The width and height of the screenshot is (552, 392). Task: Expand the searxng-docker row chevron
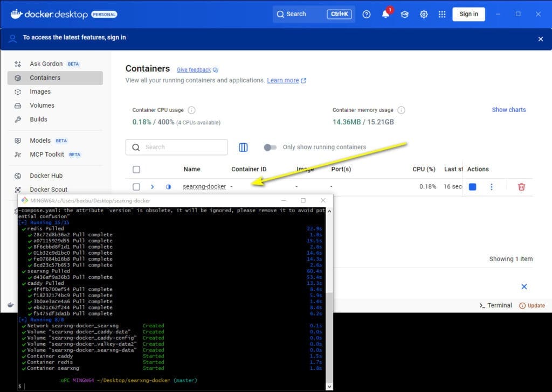click(x=152, y=187)
